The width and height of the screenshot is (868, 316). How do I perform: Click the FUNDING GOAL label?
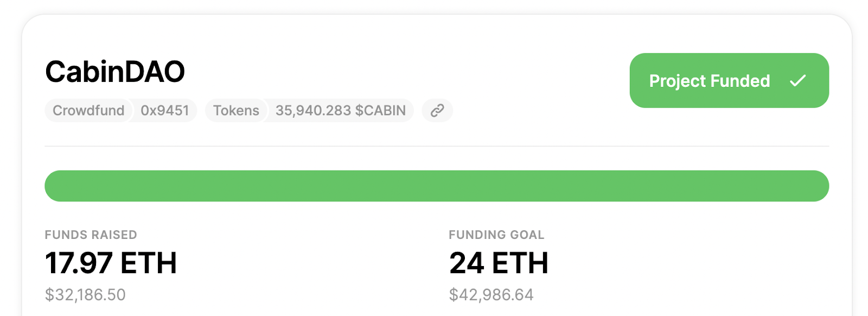(x=496, y=235)
